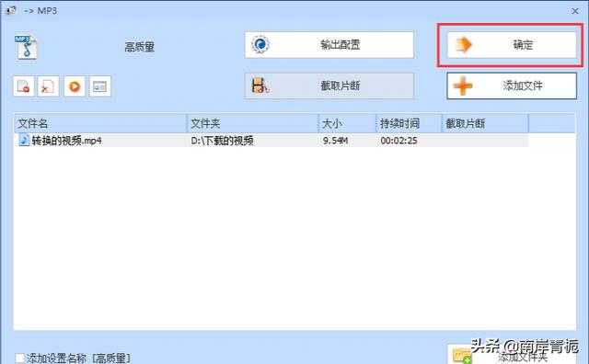Click 添加文件 add file button

tap(512, 85)
